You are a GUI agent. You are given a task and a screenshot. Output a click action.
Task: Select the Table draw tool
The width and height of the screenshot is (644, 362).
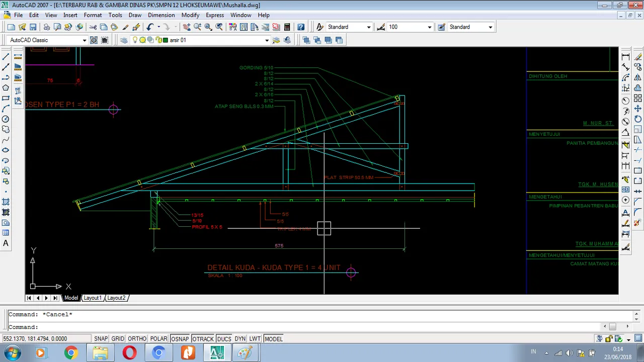point(6,233)
